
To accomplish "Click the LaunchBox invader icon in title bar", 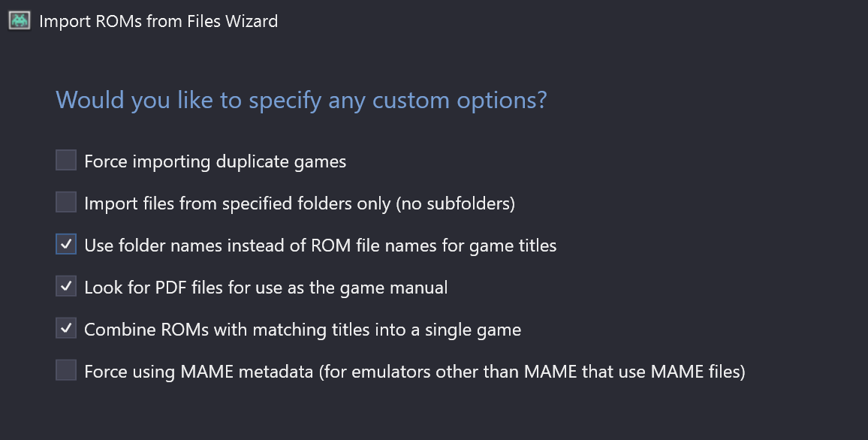I will [x=20, y=20].
